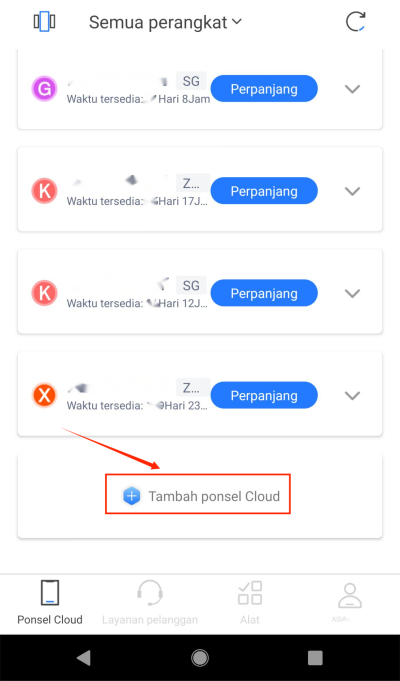The width and height of the screenshot is (400, 681).
Task: Tap Perpanjang on the second K device
Action: point(264,293)
